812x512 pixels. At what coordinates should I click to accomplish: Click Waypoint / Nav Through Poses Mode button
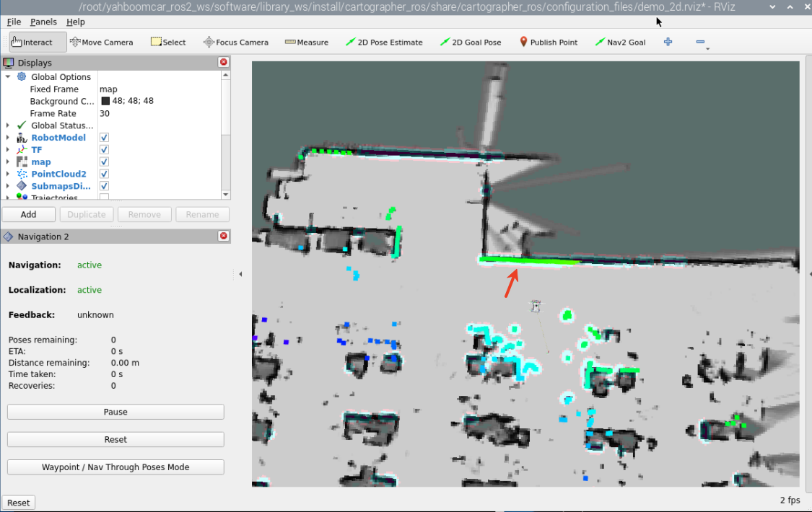click(x=115, y=467)
